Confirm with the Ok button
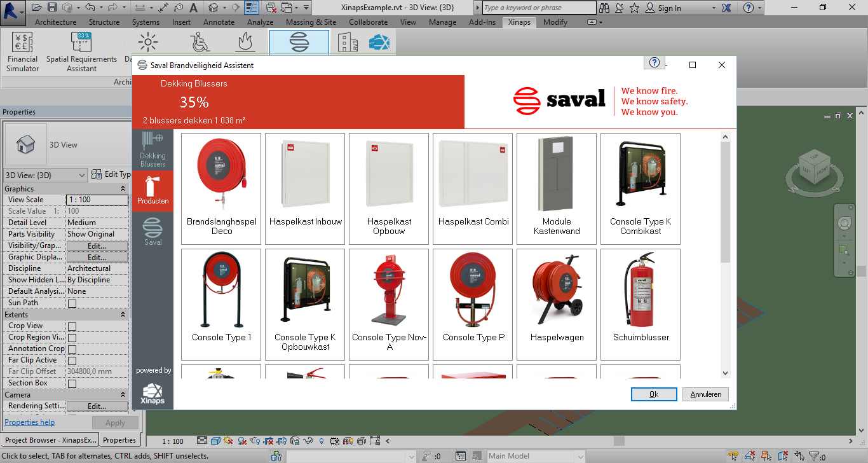This screenshot has width=868, height=463. click(x=654, y=394)
